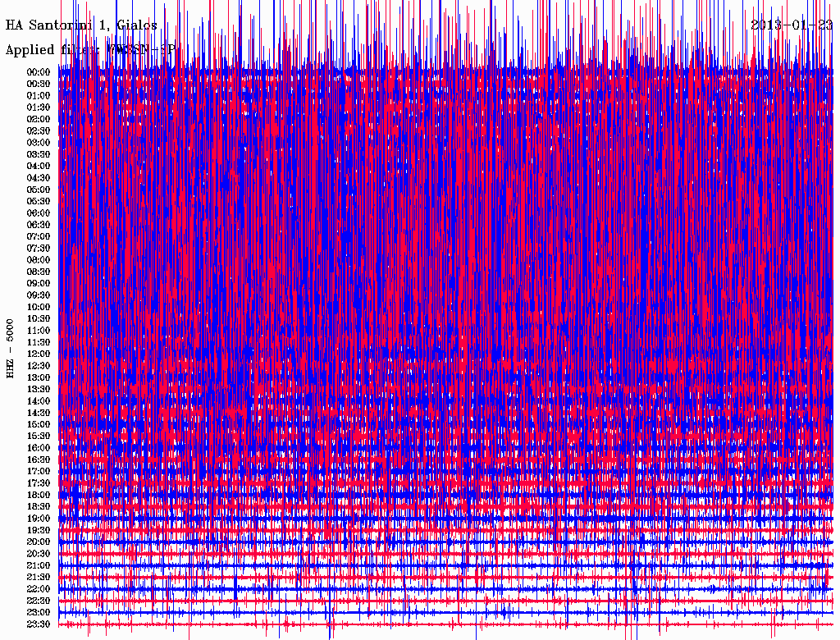Click the 09:00 time label
Viewport: 840px width, 640px height.
tap(39, 283)
